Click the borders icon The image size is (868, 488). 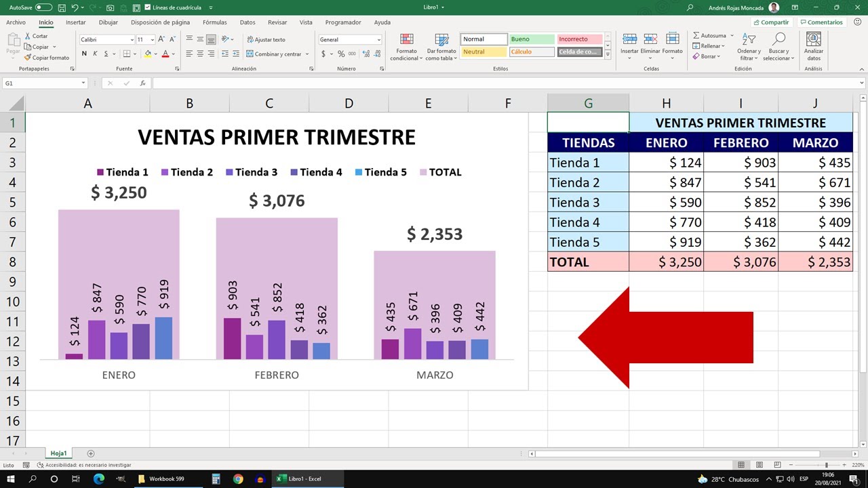point(127,54)
